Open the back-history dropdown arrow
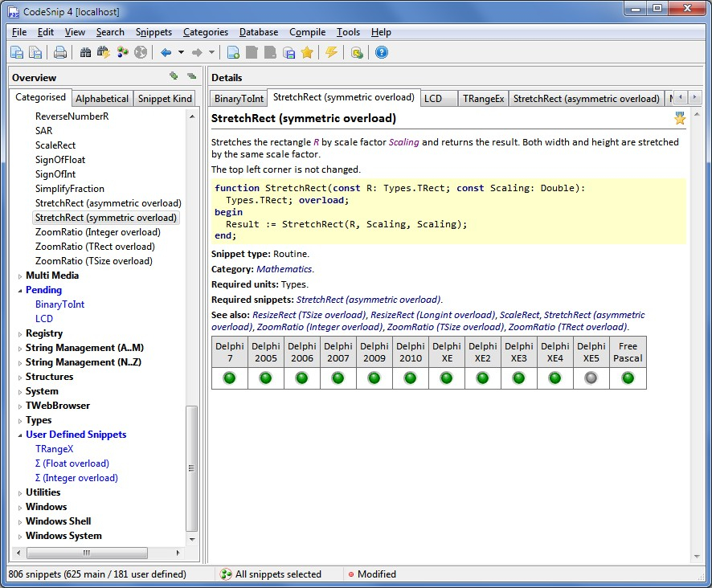The image size is (712, 588). coord(181,53)
